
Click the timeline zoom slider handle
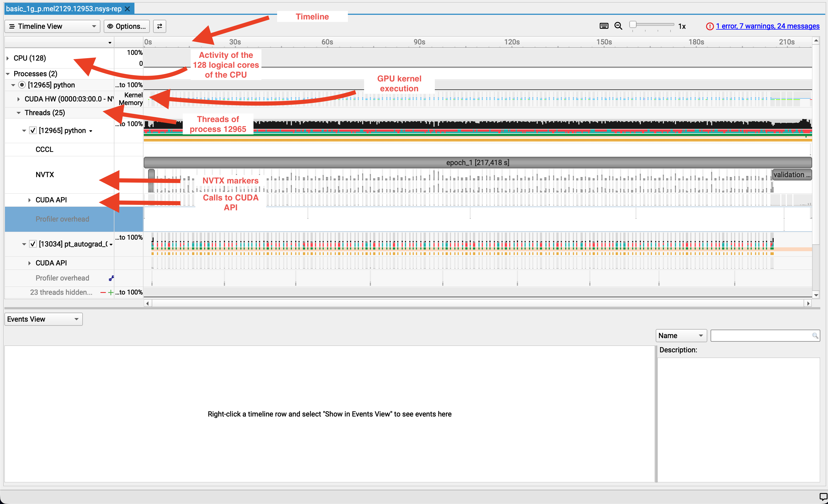pos(633,24)
